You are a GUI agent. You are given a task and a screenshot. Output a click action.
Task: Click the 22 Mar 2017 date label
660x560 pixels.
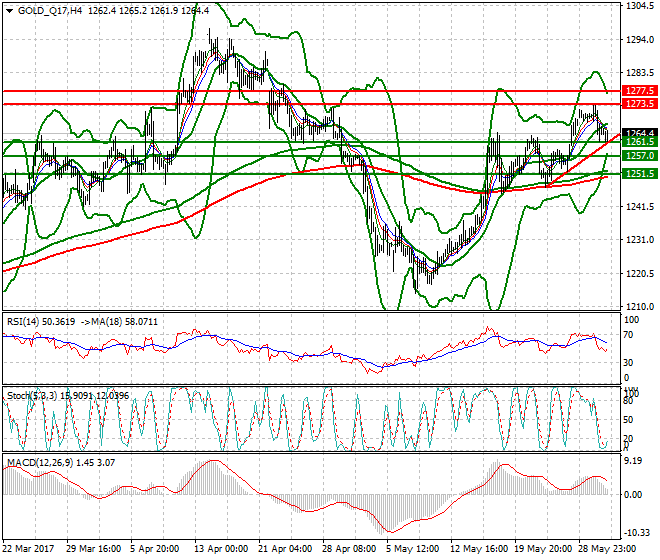tap(29, 549)
